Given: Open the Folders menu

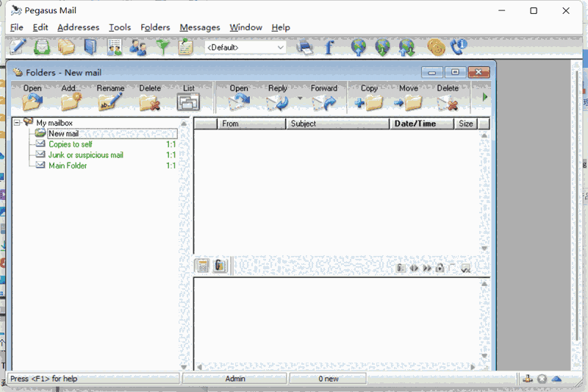Looking at the screenshot, I should click(155, 27).
